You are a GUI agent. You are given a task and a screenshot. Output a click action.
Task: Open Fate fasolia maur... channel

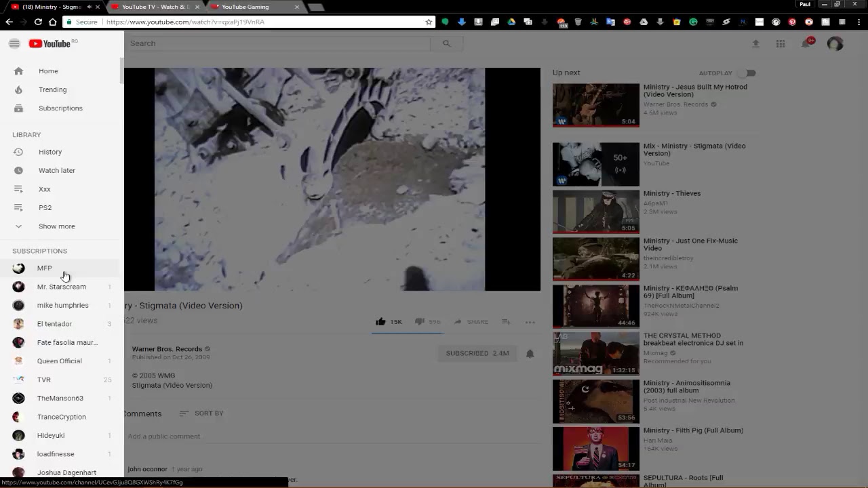[x=61, y=343]
